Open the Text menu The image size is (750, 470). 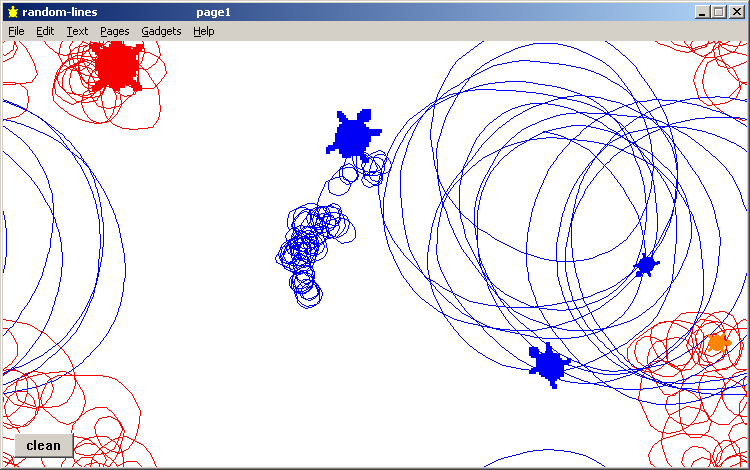pyautogui.click(x=77, y=31)
